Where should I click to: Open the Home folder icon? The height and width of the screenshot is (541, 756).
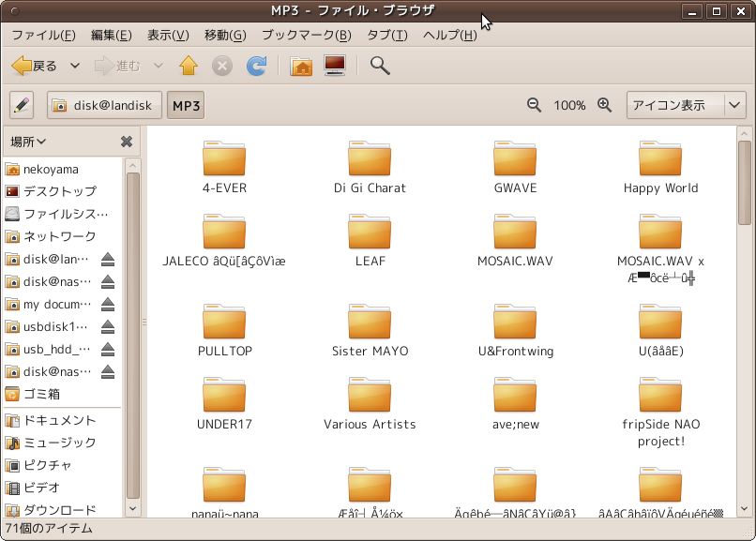pos(301,66)
